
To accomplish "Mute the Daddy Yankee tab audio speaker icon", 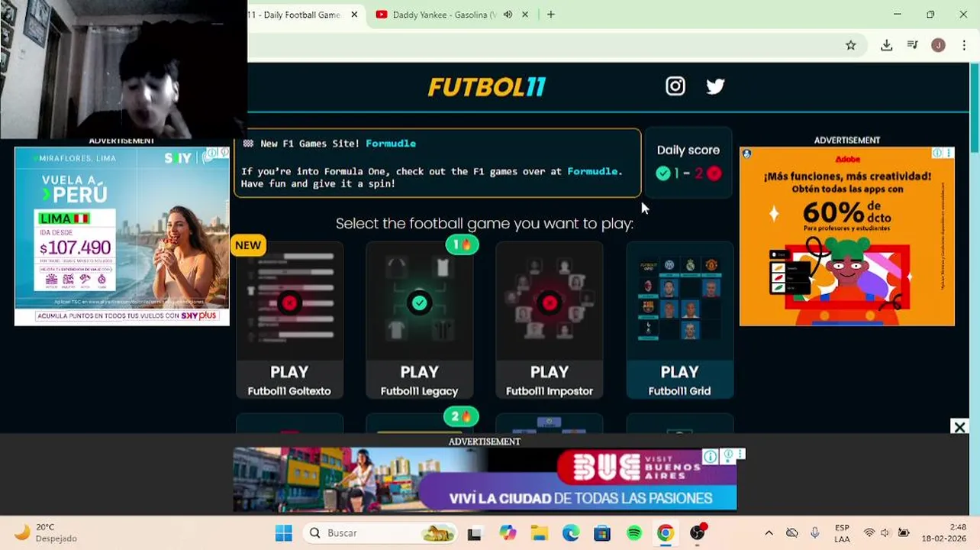I will 508,15.
